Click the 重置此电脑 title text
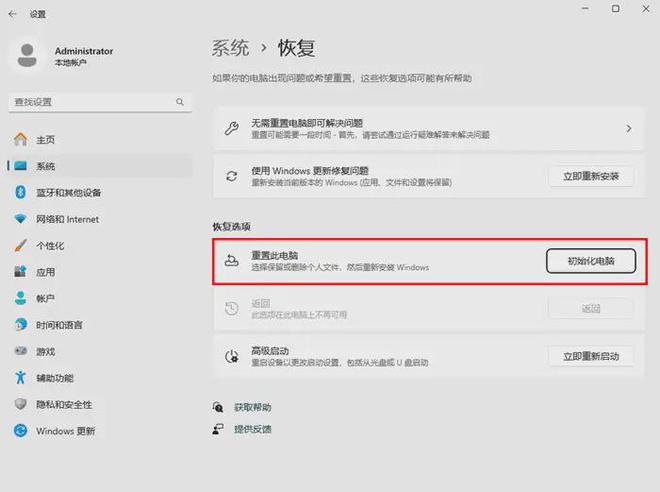Screen dimensions: 660x492 pos(274,255)
